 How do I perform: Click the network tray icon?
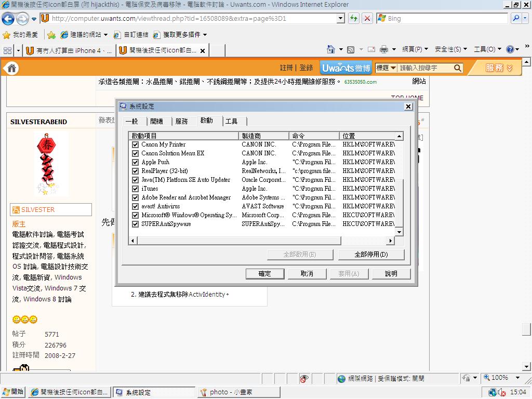[493, 393]
